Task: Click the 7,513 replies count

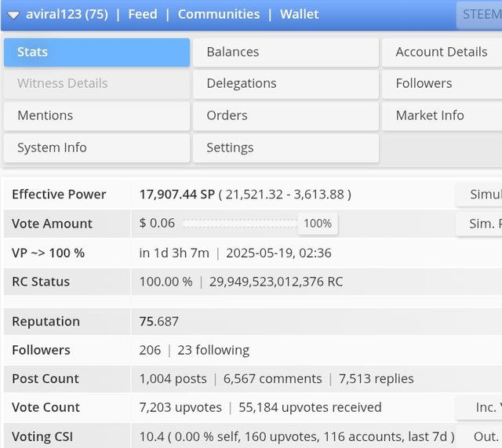Action: 376,379
